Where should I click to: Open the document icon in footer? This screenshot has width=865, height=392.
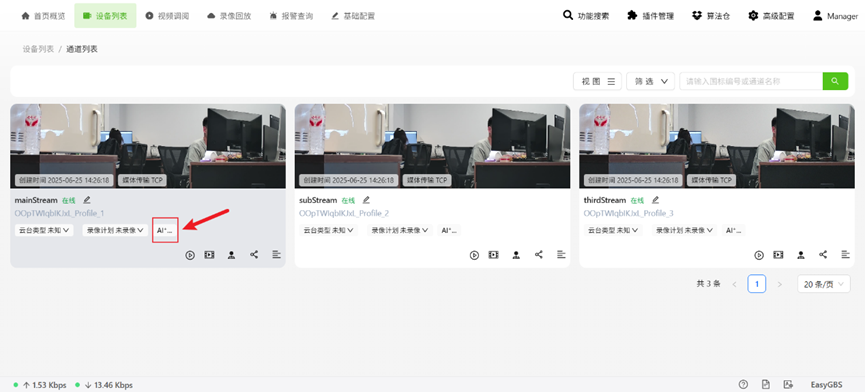[766, 384]
